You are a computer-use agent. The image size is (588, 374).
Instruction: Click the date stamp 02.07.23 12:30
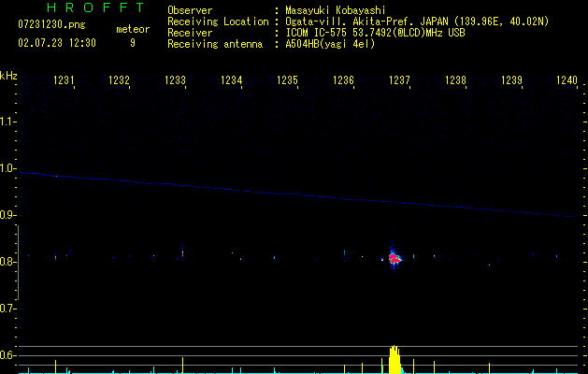tap(58, 43)
